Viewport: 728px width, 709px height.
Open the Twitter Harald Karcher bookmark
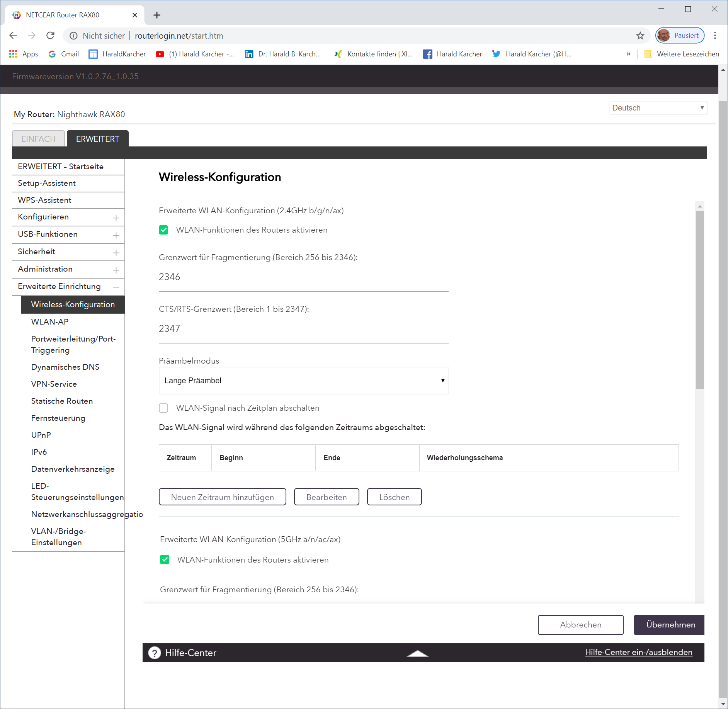(532, 54)
